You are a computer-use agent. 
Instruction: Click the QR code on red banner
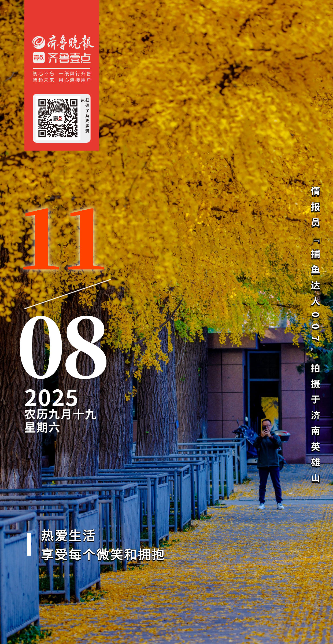point(58,118)
